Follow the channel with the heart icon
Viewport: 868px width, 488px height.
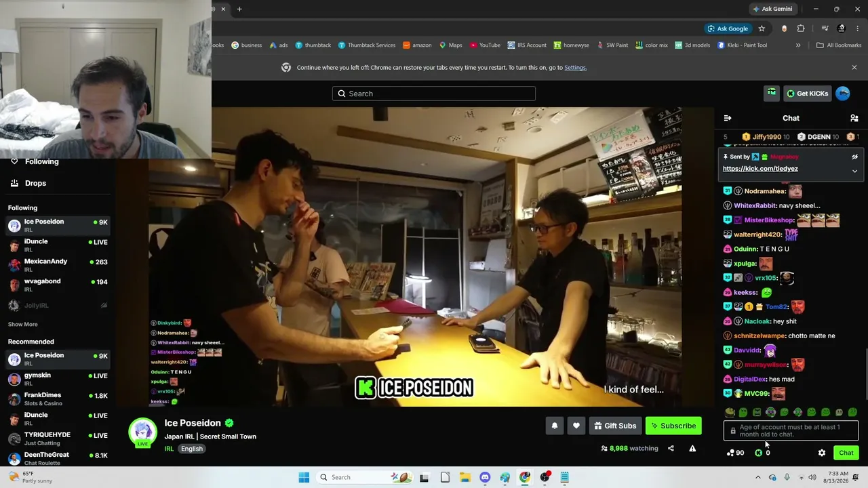(576, 426)
